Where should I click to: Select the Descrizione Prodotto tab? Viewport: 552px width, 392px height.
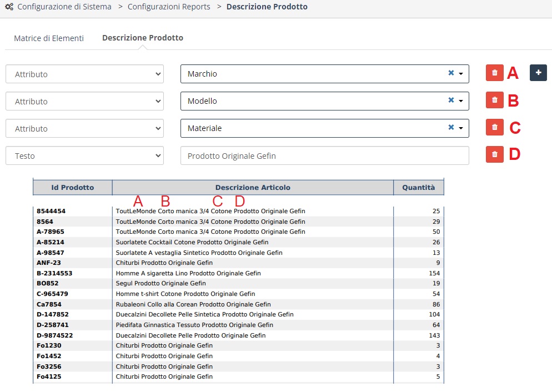point(143,38)
